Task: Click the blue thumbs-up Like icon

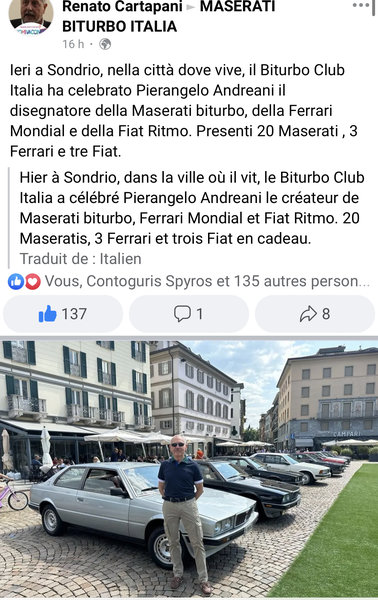Action: coord(47,314)
